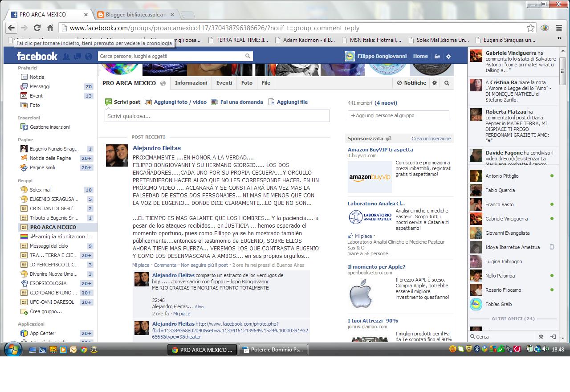Select Aggiungi file option

(288, 102)
